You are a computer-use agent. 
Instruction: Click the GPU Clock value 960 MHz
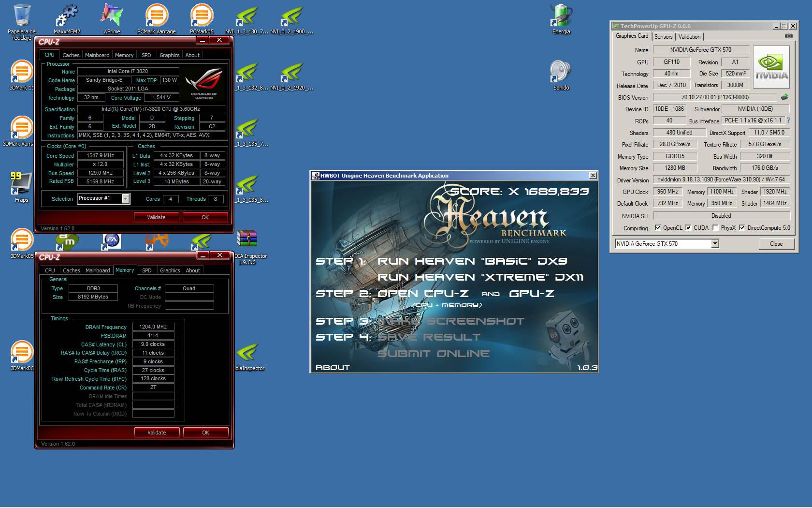click(667, 192)
